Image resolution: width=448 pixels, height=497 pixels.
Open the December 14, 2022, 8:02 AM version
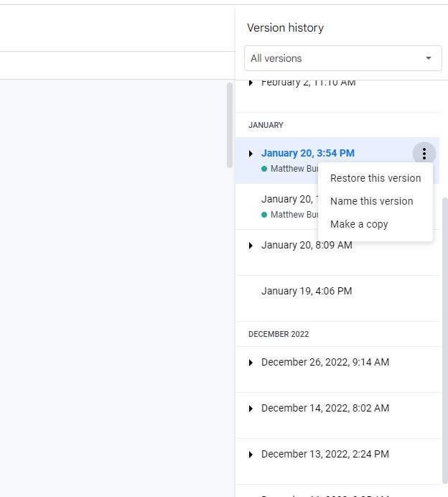tap(325, 408)
